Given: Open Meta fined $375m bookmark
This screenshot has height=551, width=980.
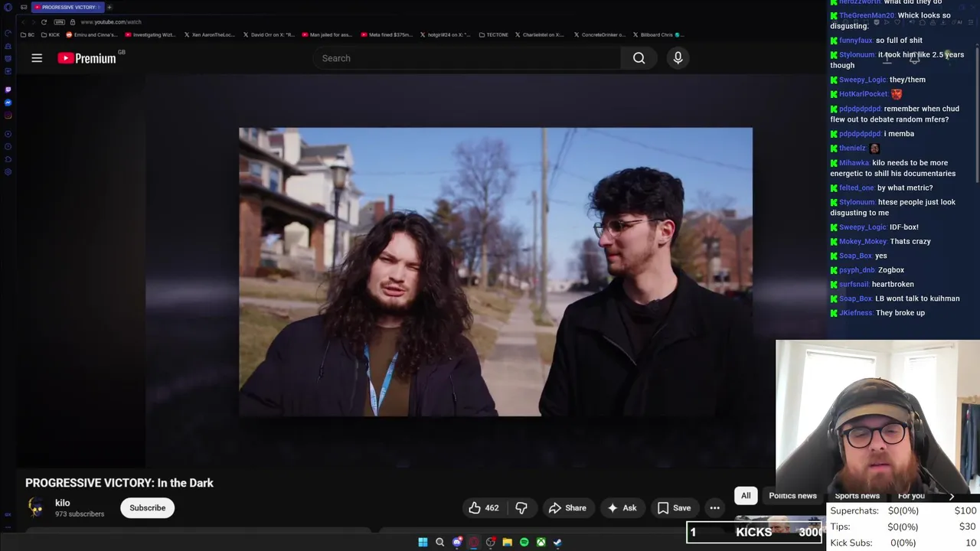Looking at the screenshot, I should click(387, 34).
